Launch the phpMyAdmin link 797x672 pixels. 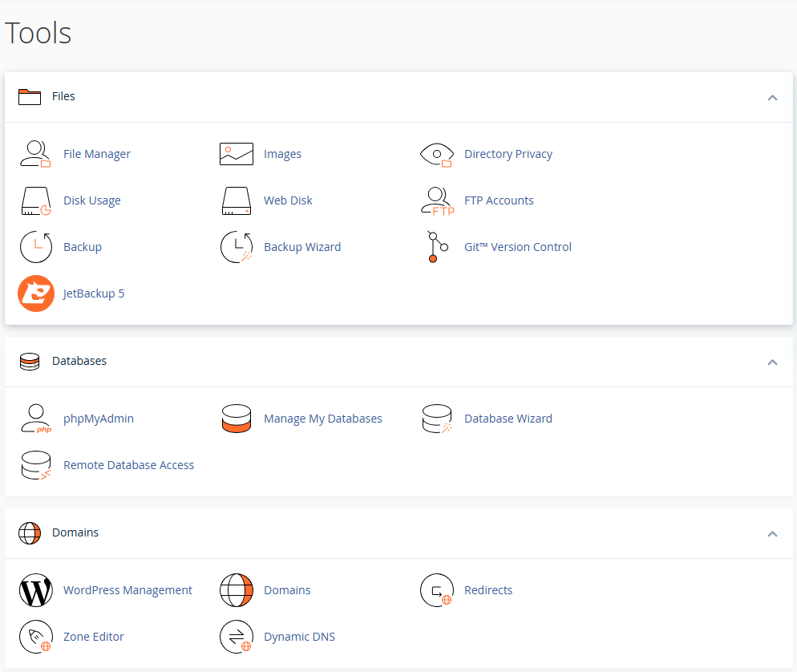99,419
